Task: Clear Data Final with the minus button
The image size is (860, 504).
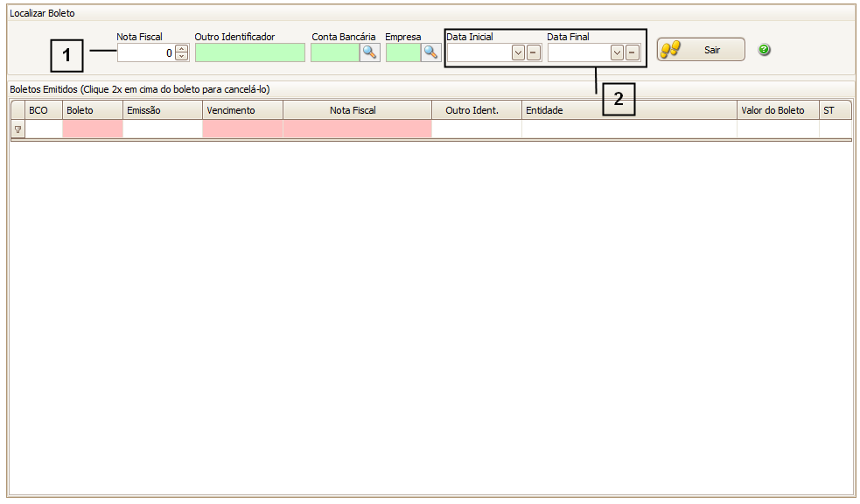Action: pyautogui.click(x=633, y=52)
